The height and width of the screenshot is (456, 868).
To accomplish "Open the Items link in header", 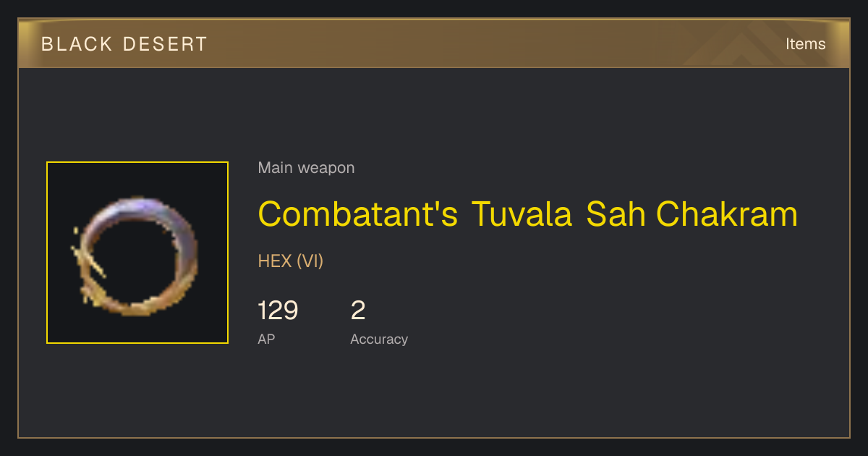I will [805, 43].
